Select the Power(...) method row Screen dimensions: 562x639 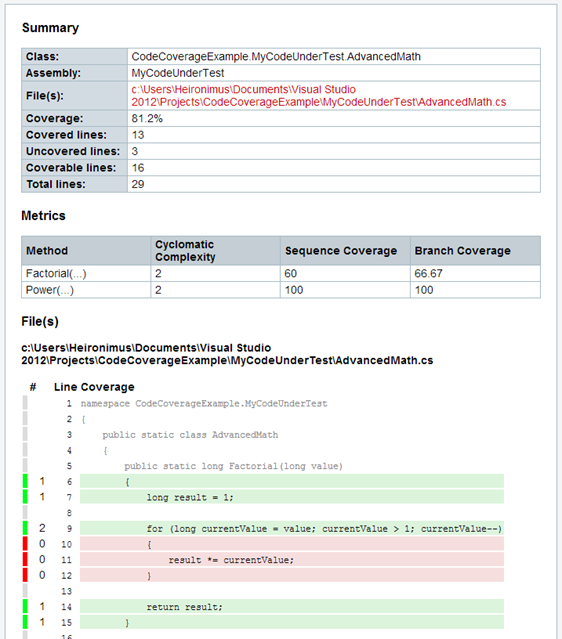pyautogui.click(x=281, y=290)
